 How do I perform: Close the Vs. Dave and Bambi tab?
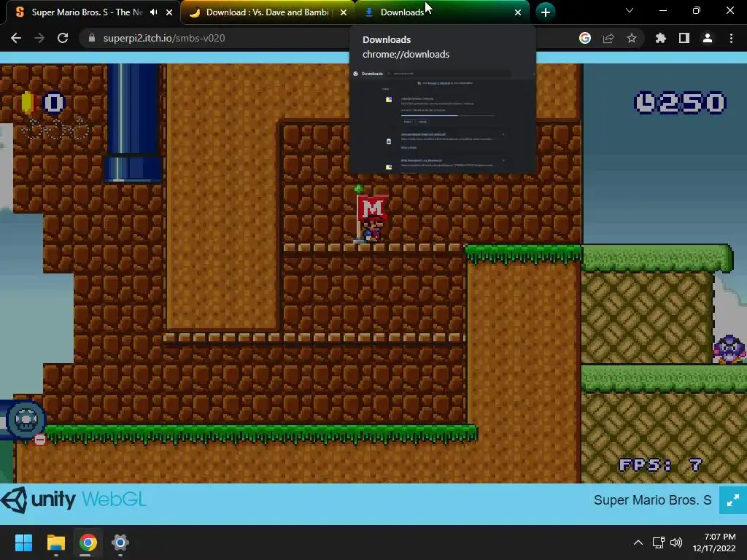[x=344, y=12]
